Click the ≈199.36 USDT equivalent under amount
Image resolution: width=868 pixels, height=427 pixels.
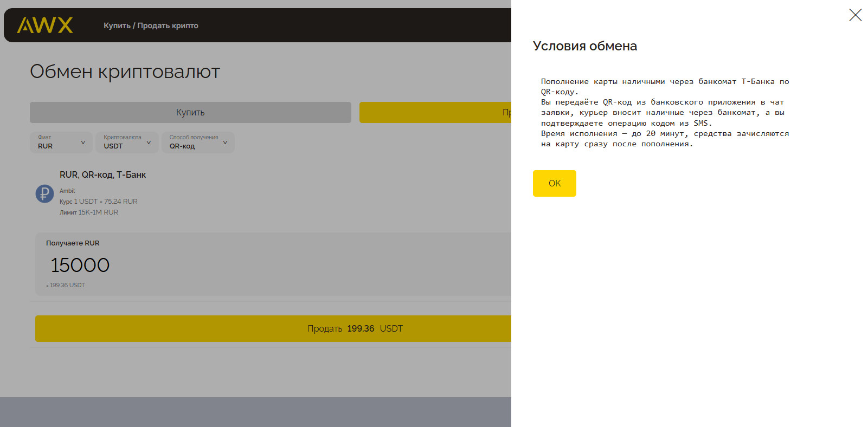(x=66, y=285)
